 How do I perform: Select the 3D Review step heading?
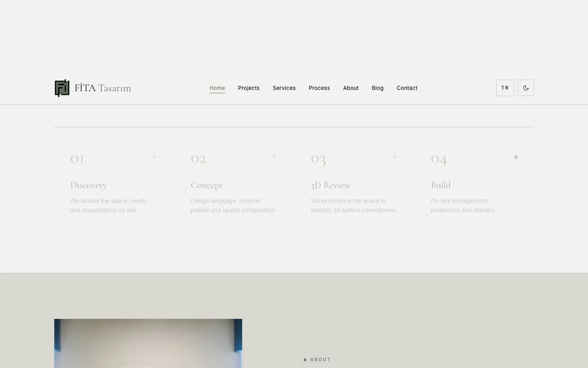pos(331,185)
